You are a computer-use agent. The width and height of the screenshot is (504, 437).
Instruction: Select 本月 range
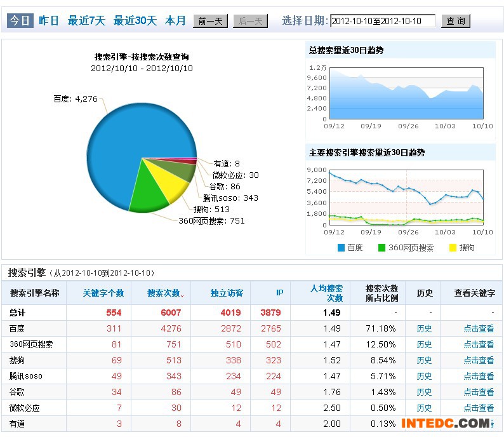[x=175, y=21]
